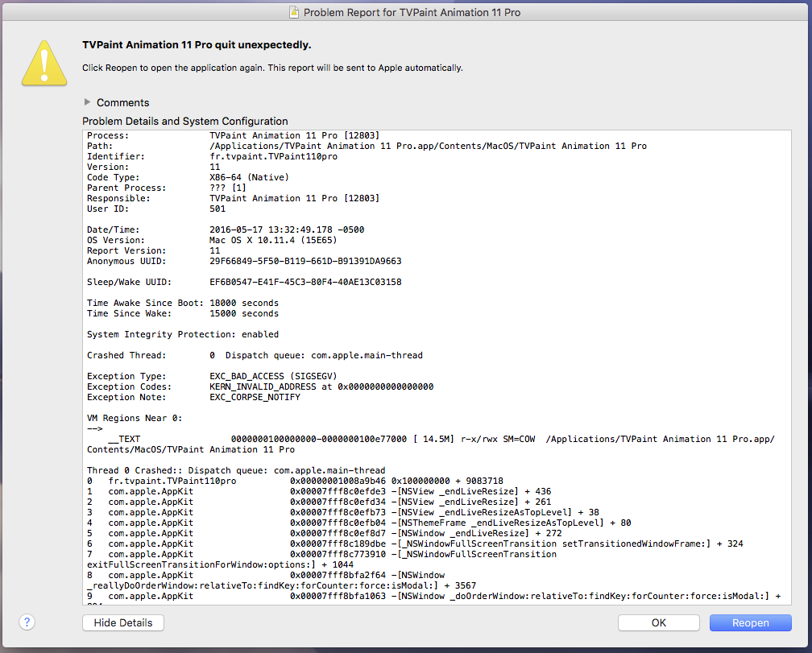Click the "15000 seconds" since wake value
The width and height of the screenshot is (812, 653).
click(244, 313)
